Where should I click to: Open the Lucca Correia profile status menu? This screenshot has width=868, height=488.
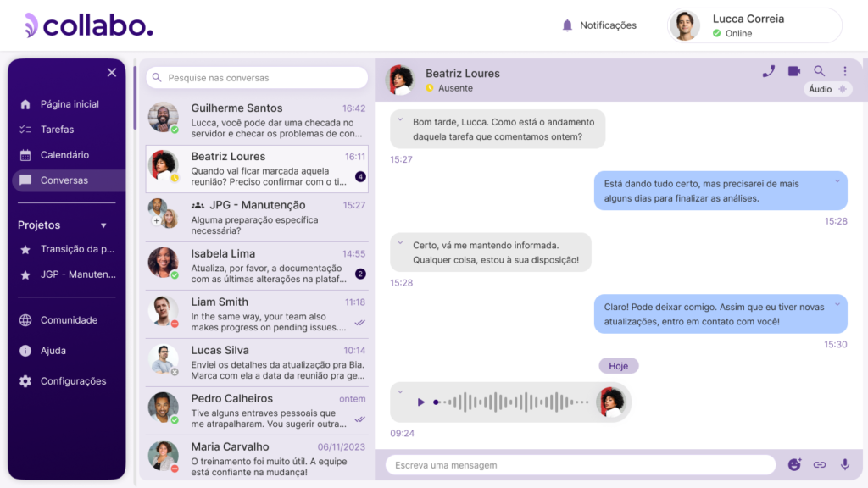point(754,25)
